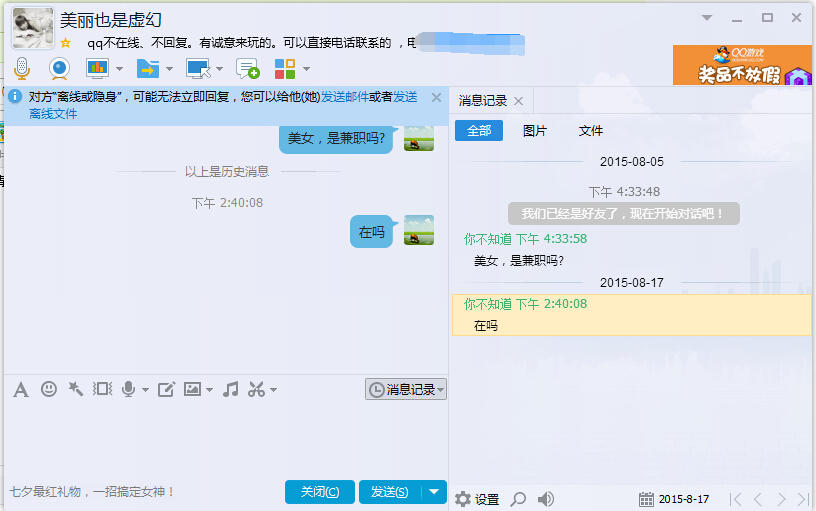The height and width of the screenshot is (511, 816).
Task: Click the 在吗 chat bubble
Action: [x=372, y=232]
